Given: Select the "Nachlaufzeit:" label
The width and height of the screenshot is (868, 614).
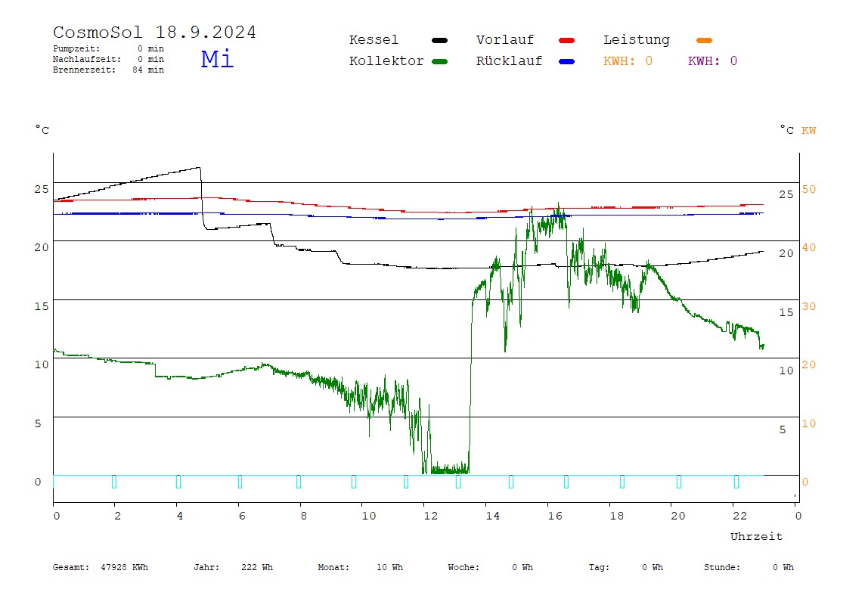Looking at the screenshot, I should [87, 59].
